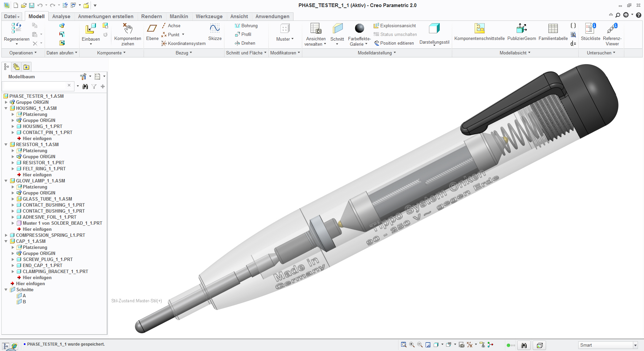The width and height of the screenshot is (644, 351).
Task: Collapse the Schnitte tree node
Action: pos(6,290)
